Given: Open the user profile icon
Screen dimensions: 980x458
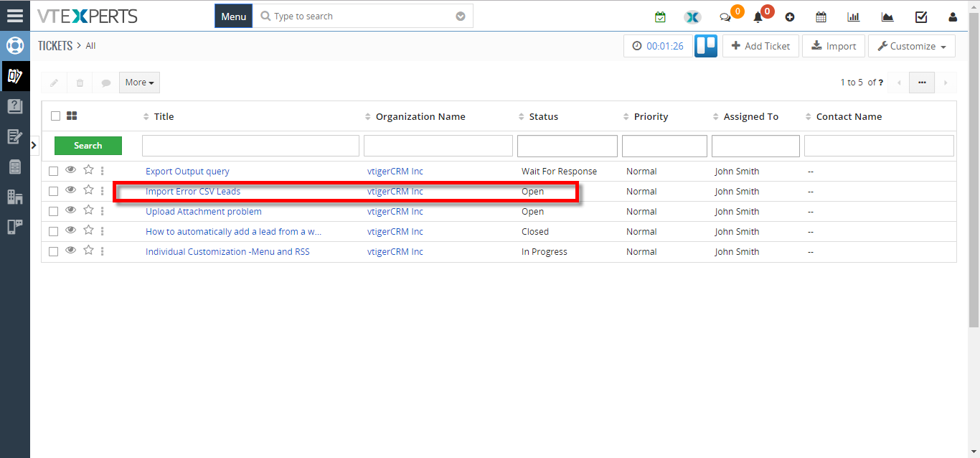Looking at the screenshot, I should pyautogui.click(x=953, y=17).
